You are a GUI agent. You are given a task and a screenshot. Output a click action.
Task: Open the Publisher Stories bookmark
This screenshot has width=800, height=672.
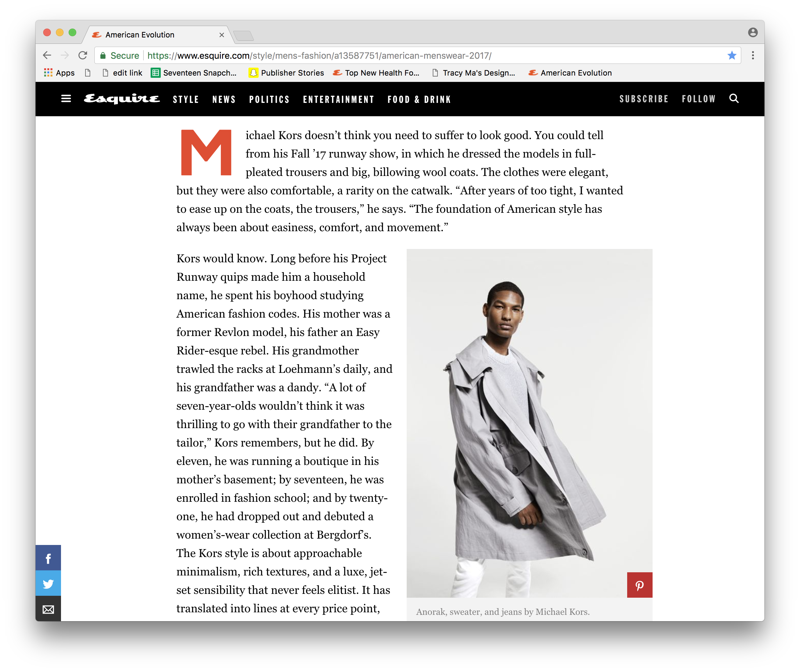tap(286, 73)
